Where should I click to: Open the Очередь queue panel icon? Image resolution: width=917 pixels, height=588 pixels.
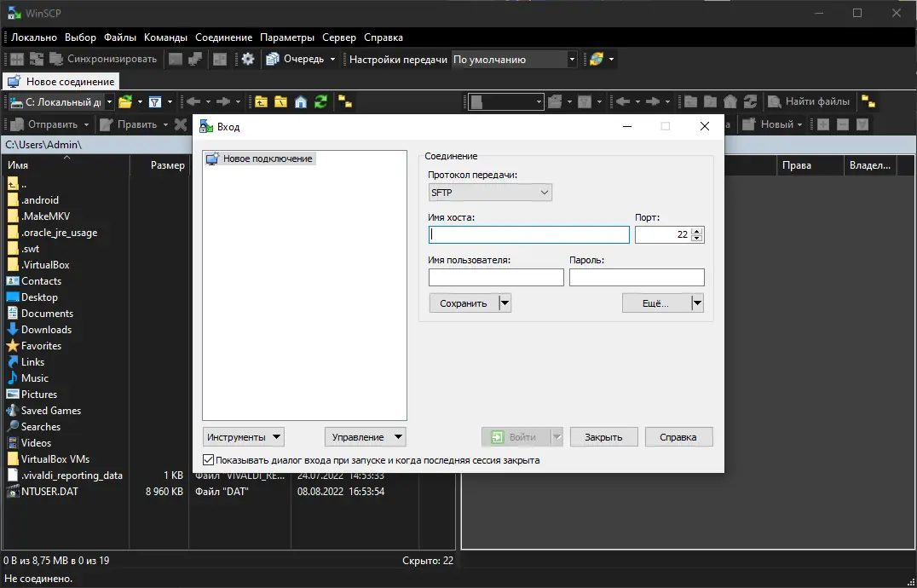click(x=273, y=59)
